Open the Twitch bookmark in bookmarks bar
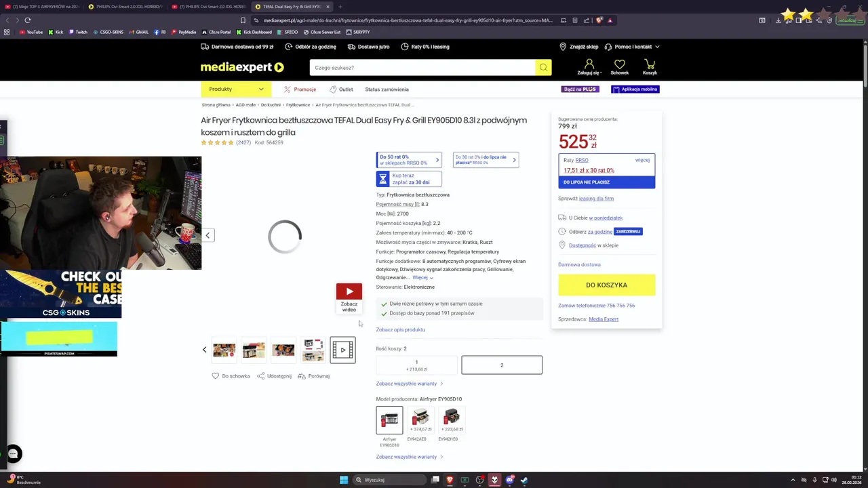The image size is (868, 488). (x=77, y=32)
